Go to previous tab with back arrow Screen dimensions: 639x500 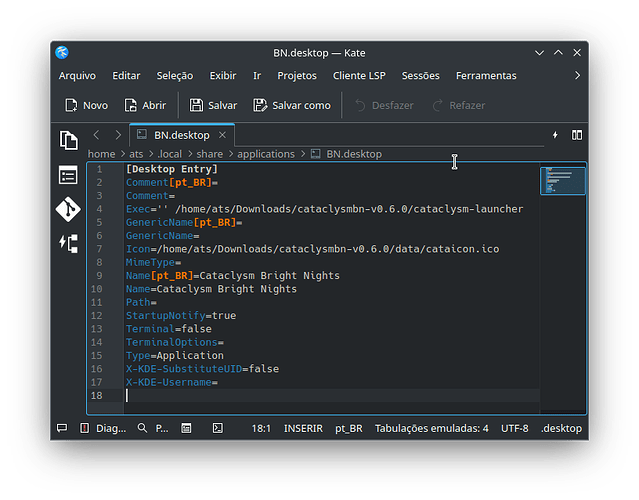coord(97,135)
